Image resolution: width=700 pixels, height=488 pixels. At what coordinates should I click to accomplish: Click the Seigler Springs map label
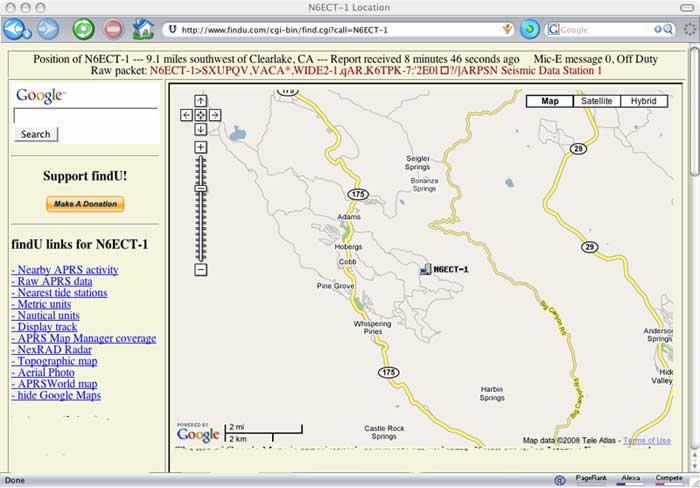(x=417, y=163)
